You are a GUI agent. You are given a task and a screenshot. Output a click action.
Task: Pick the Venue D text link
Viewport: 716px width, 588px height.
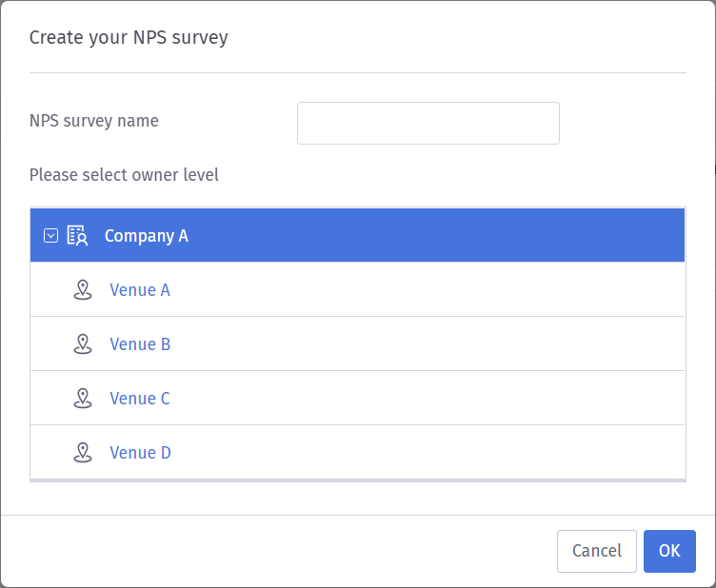pos(140,453)
